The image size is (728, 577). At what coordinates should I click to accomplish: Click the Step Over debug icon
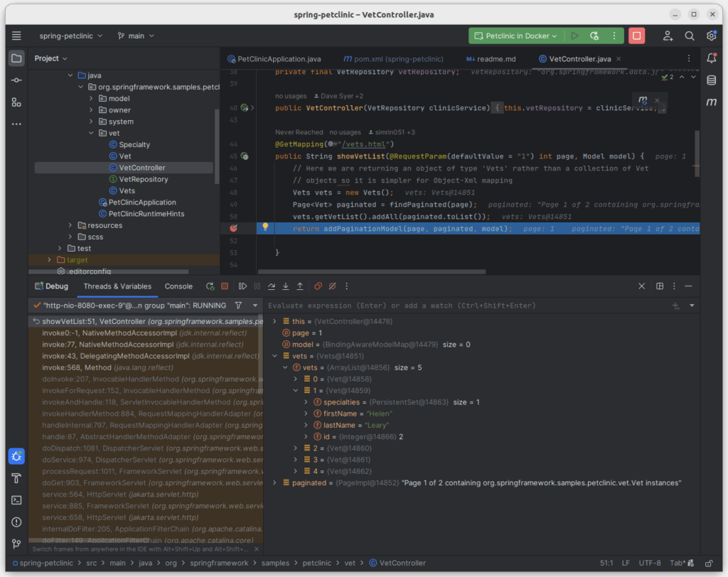coord(272,286)
